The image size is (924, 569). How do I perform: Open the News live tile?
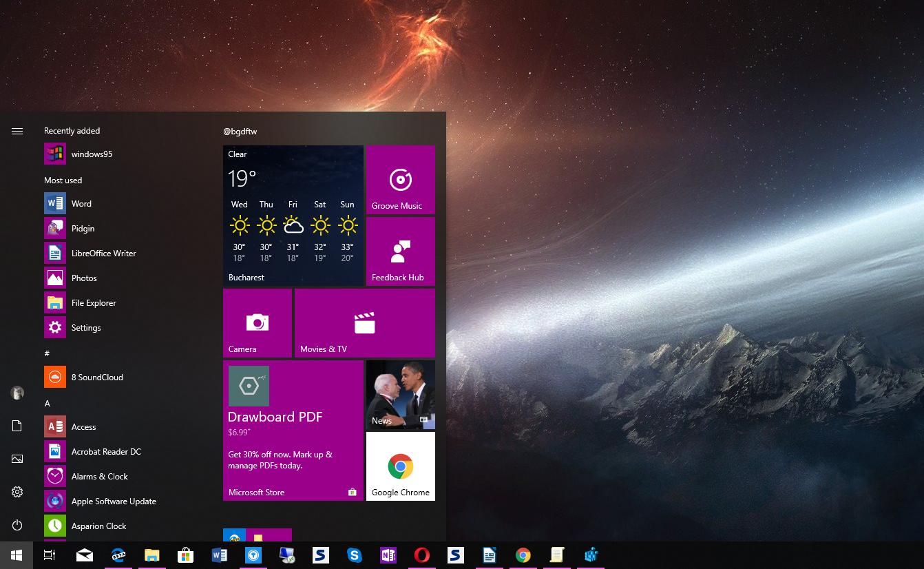pyautogui.click(x=401, y=395)
